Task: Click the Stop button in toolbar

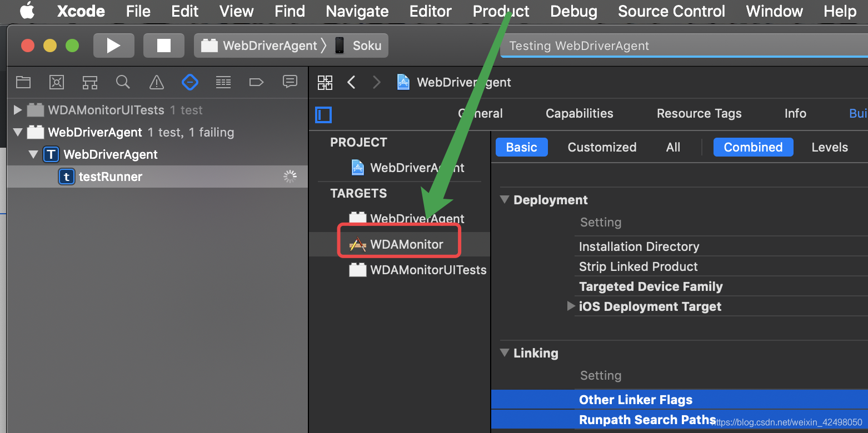Action: 164,46
